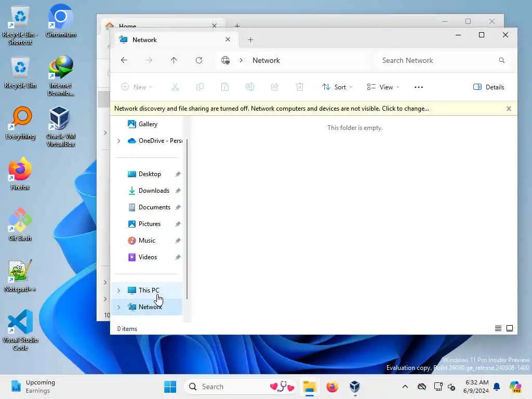This screenshot has width=532, height=399.
Task: Click the Rename icon in toolbar
Action: coord(250,87)
